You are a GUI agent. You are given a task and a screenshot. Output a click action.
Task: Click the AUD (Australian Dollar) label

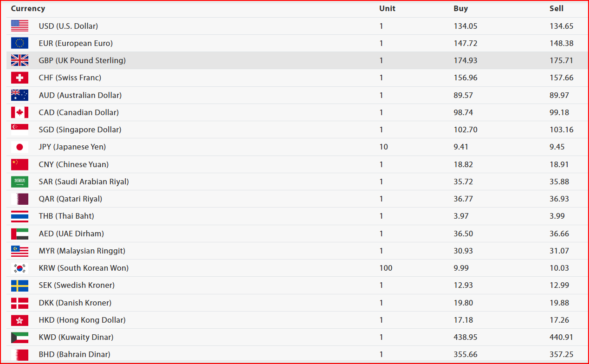pyautogui.click(x=80, y=95)
